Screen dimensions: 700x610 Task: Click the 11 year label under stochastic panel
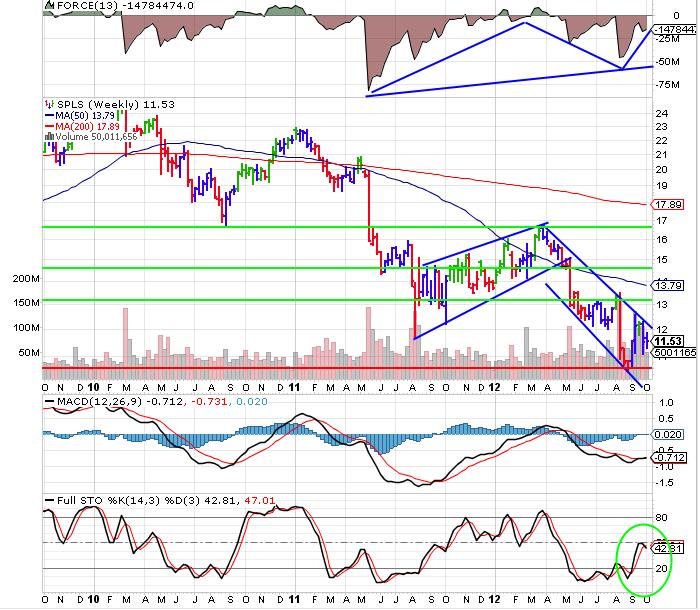294,599
